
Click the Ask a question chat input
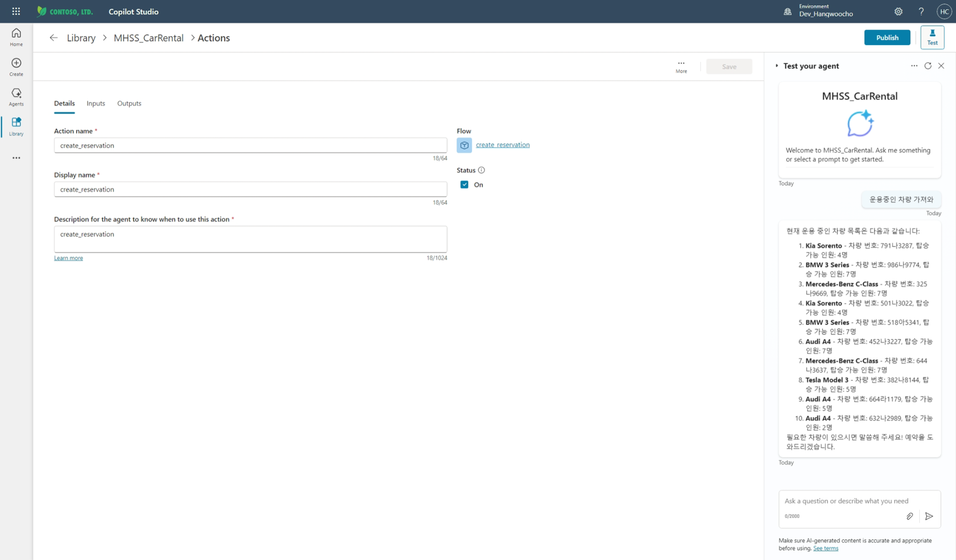[846, 501]
